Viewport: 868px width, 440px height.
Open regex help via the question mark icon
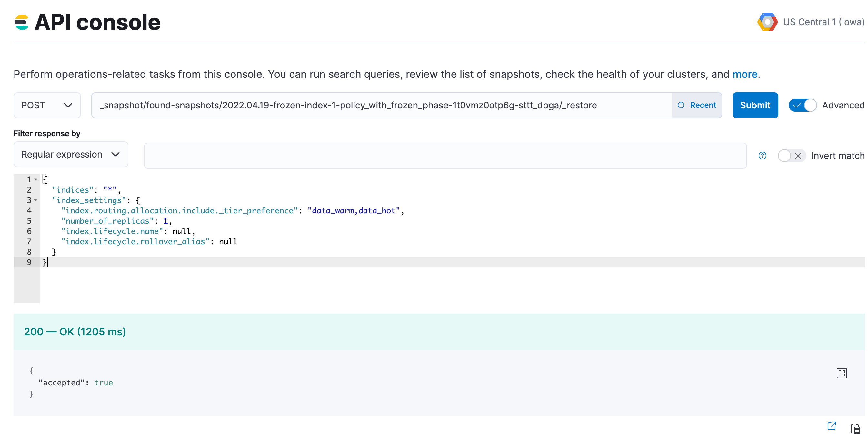click(x=762, y=155)
